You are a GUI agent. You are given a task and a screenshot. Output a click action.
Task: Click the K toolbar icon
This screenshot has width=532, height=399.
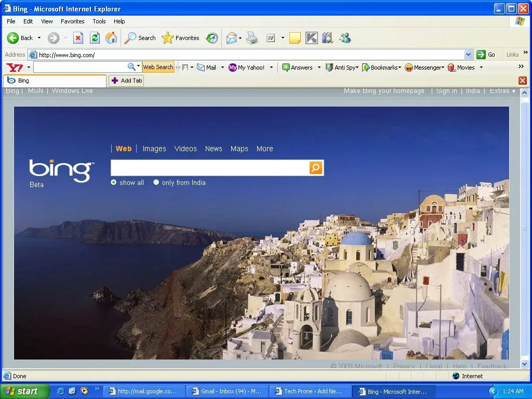[312, 38]
